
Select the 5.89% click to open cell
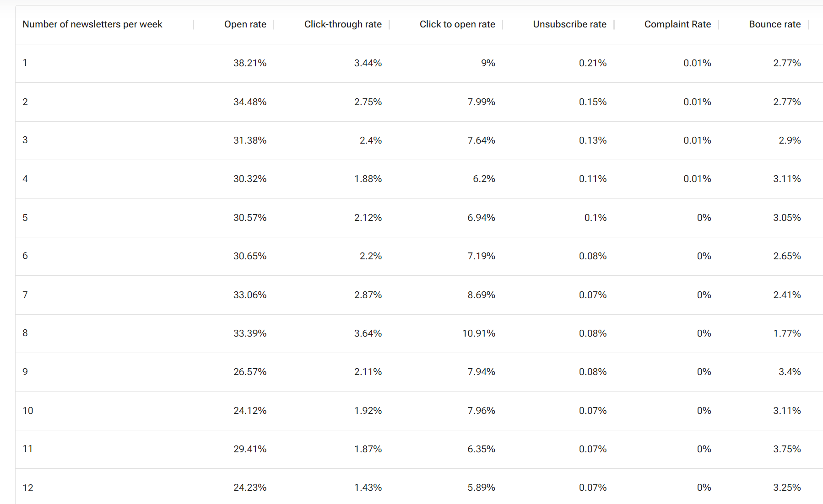coord(481,488)
